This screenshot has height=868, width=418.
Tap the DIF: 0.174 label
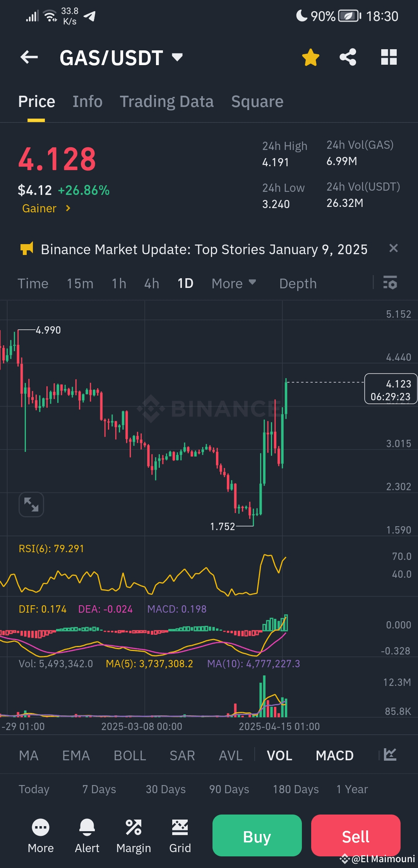click(x=43, y=609)
